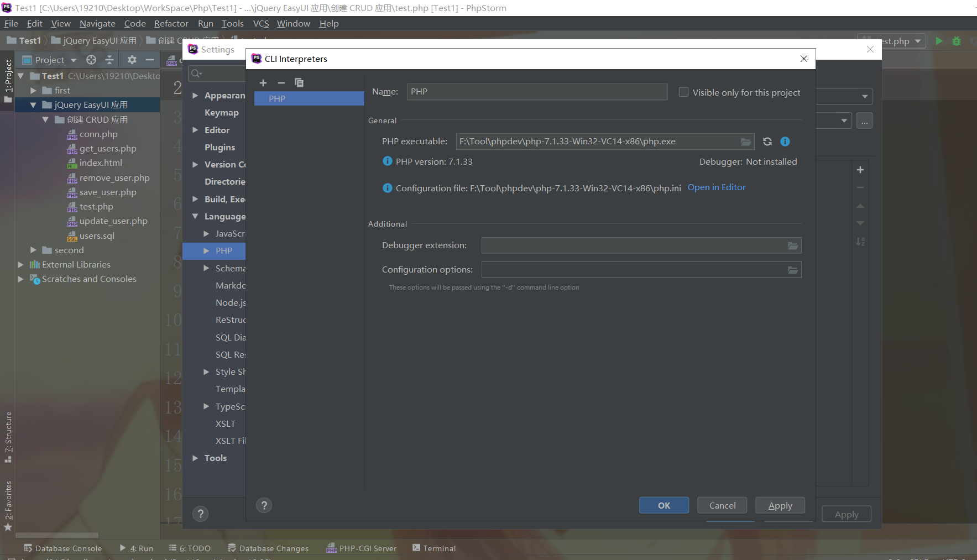Viewport: 977px width, 560px height.
Task: Open the File menu
Action: [11, 23]
